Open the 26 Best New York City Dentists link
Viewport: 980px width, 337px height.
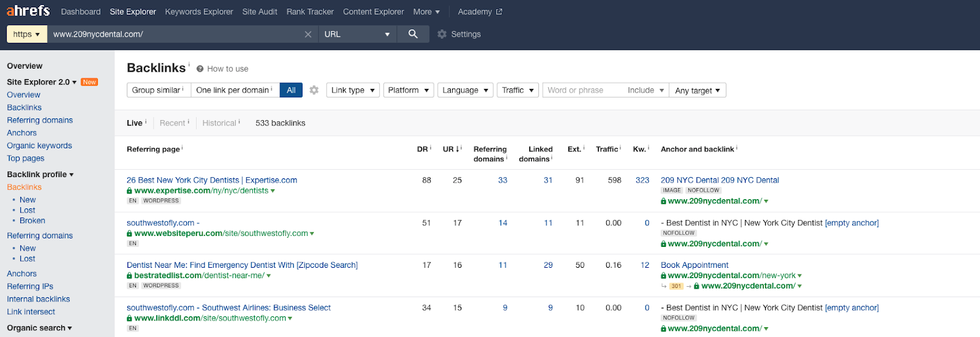tap(211, 180)
